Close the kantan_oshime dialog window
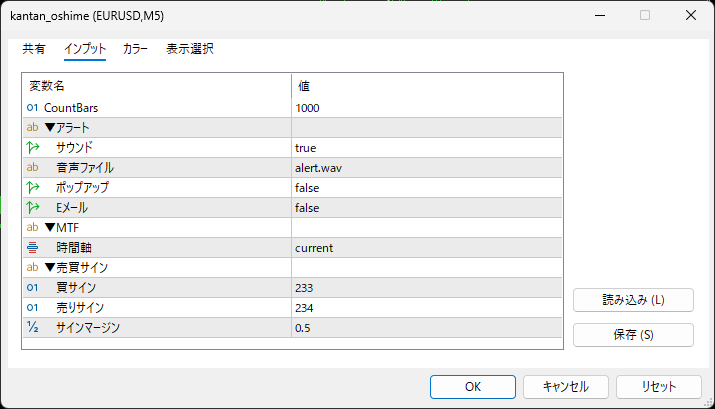 [x=691, y=16]
